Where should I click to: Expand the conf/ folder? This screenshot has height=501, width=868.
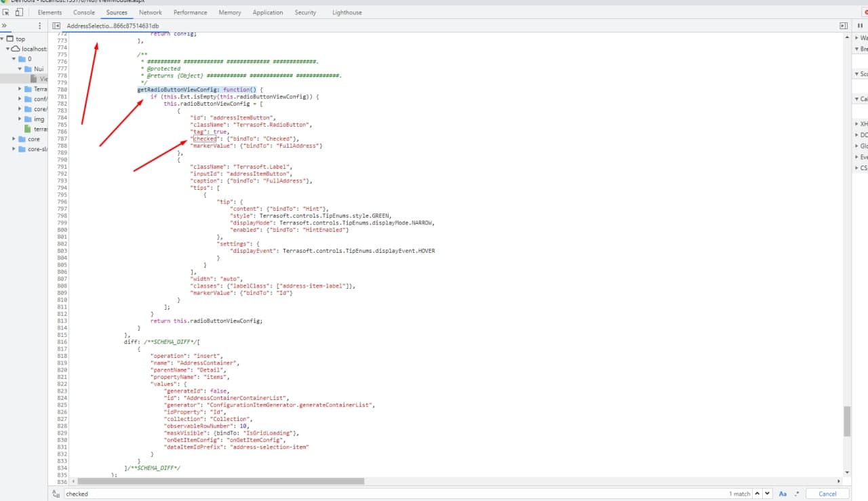pyautogui.click(x=20, y=99)
